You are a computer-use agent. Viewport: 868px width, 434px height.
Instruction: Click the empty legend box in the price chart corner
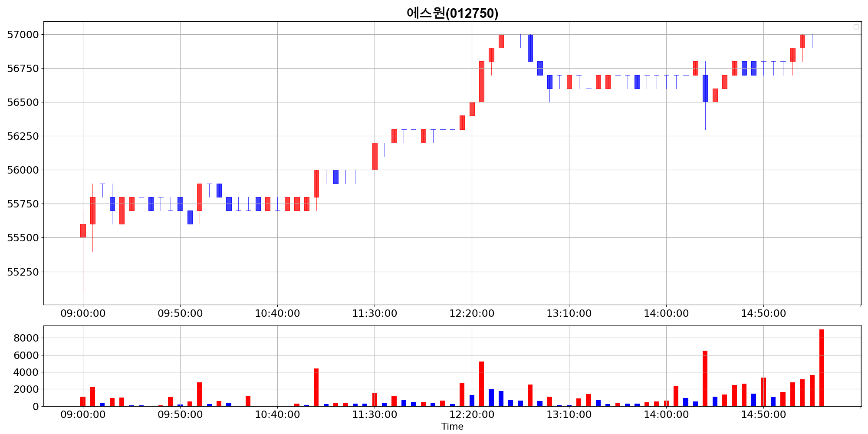point(856,27)
